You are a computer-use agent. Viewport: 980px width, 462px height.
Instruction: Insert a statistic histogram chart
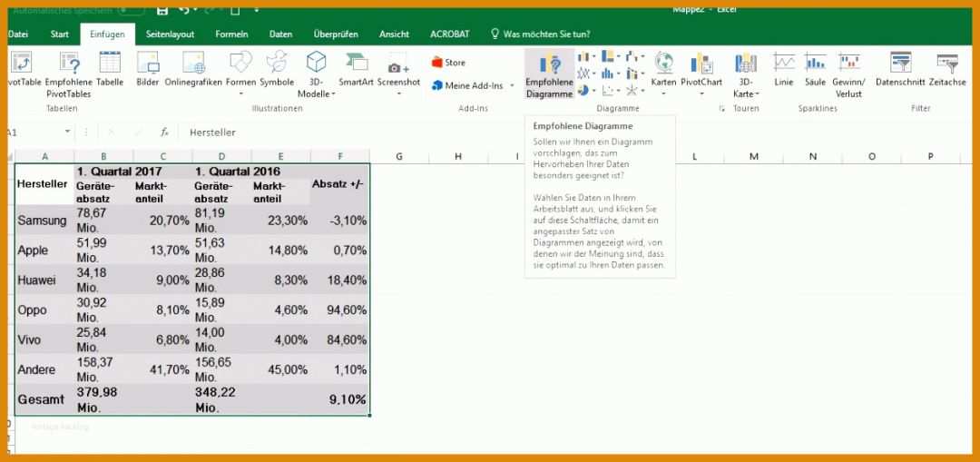610,74
